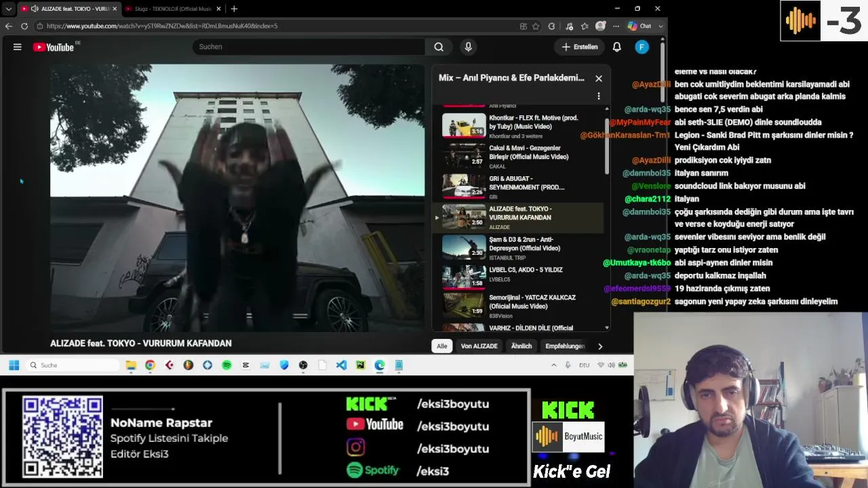Open Khontkar - FLEX ft. Motive thumbnail

coord(464,126)
